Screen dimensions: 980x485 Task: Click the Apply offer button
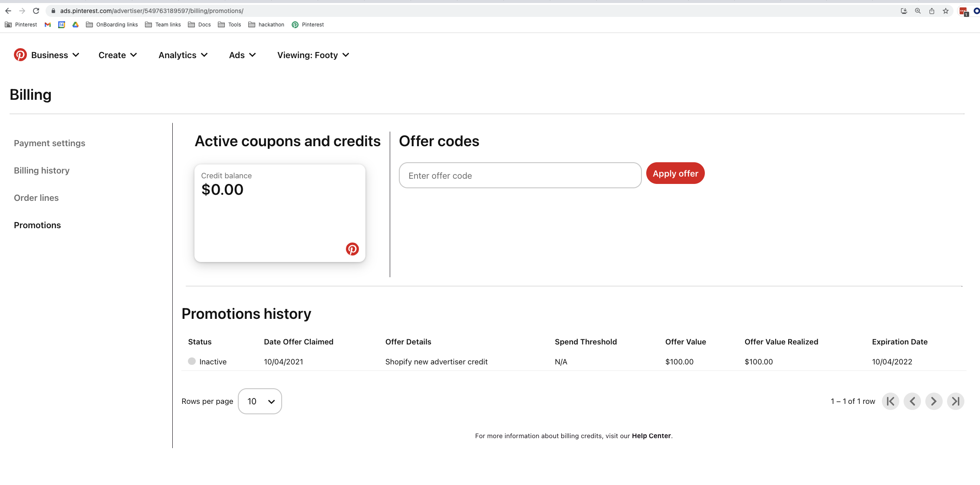pos(675,173)
